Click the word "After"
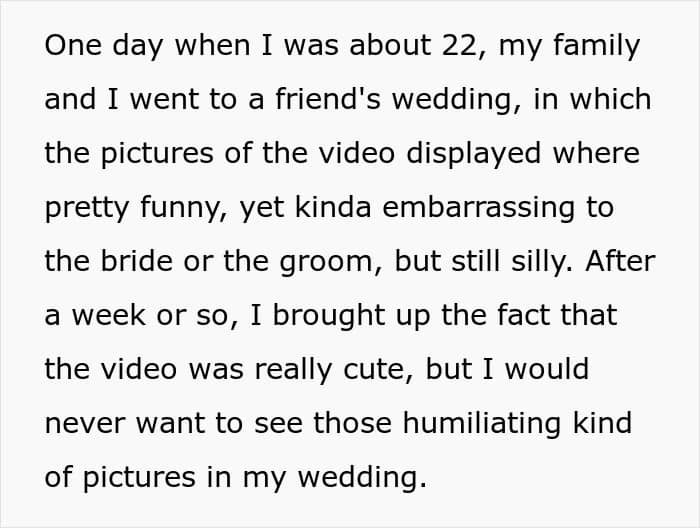Image resolution: width=700 pixels, height=528 pixels. tap(620, 262)
